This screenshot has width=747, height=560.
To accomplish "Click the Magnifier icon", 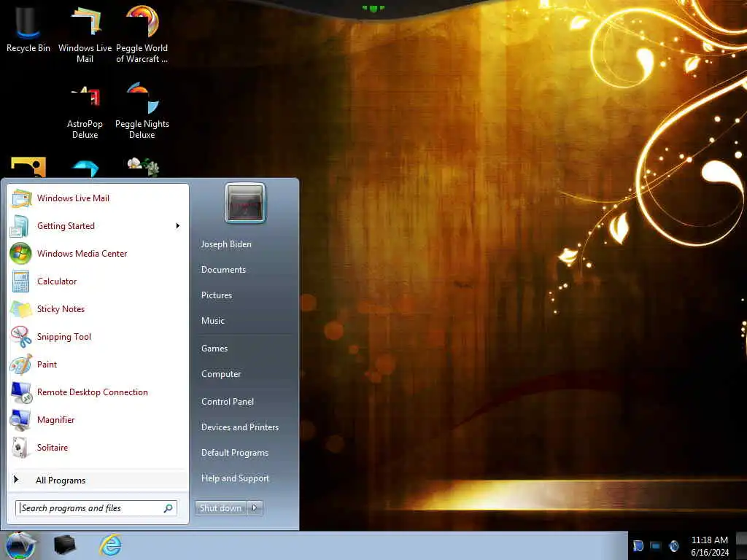I will [x=20, y=420].
